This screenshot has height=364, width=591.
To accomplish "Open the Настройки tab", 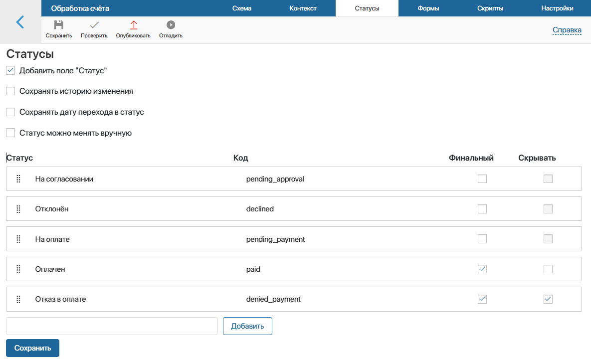I will pos(557,8).
